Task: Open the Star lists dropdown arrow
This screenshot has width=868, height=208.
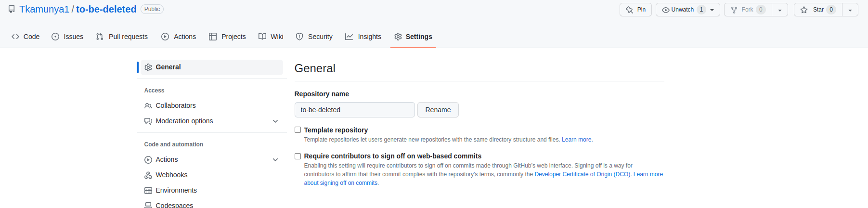Action: click(850, 10)
